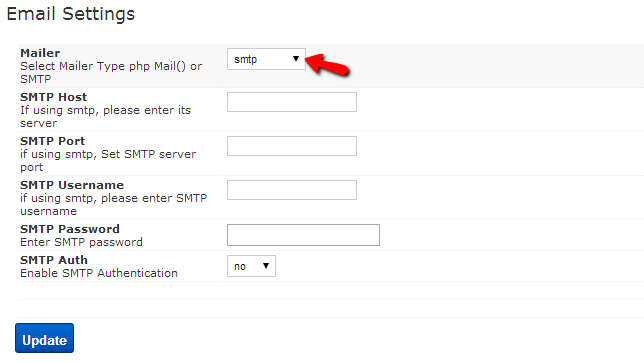The image size is (644, 362).
Task: Click the 'Enter SMTP password' helper text
Action: (81, 242)
